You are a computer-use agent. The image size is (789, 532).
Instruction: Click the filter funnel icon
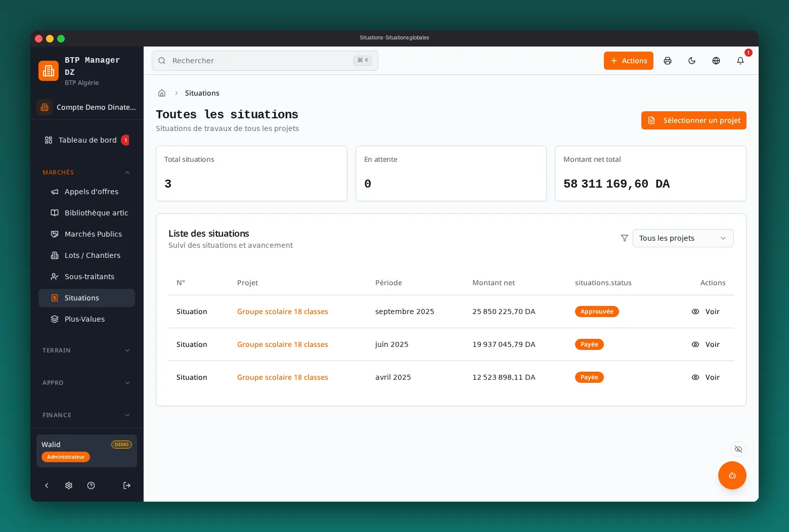tap(625, 238)
